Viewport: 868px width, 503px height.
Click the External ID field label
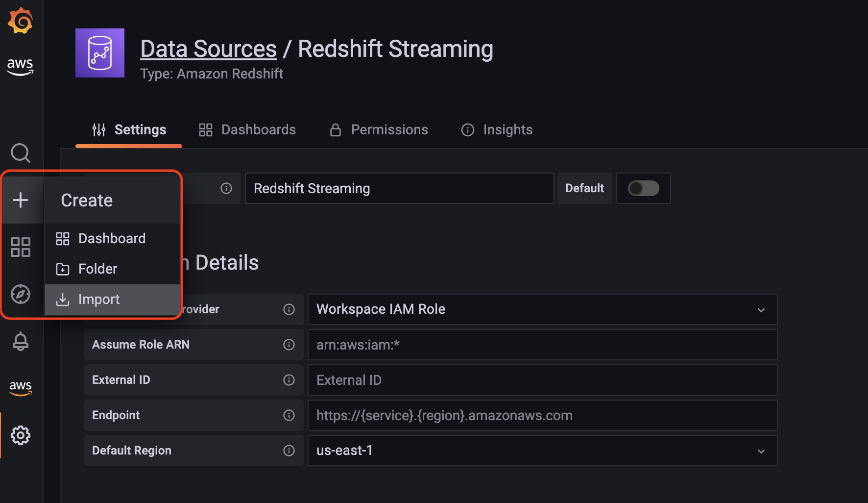pos(121,380)
